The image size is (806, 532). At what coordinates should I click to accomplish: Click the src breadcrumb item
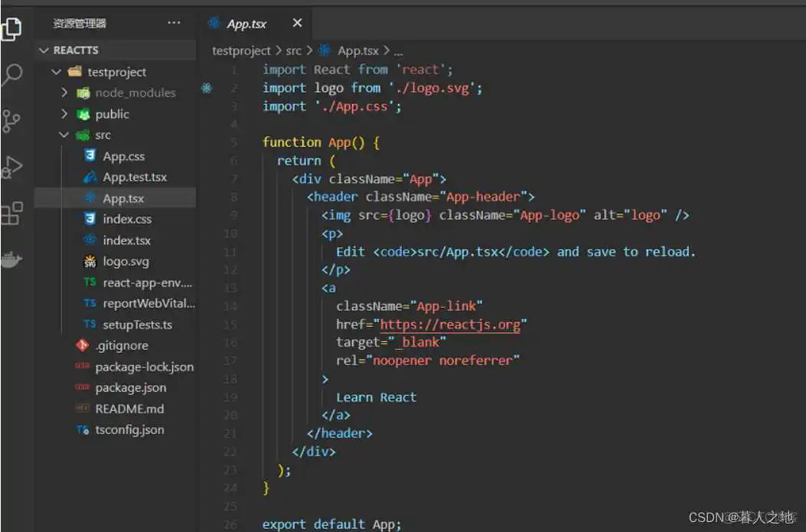293,51
